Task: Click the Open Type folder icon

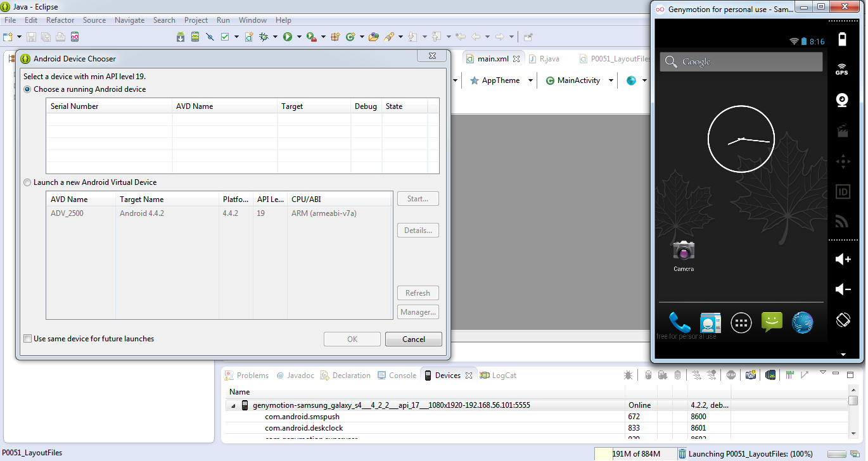Action: (374, 37)
